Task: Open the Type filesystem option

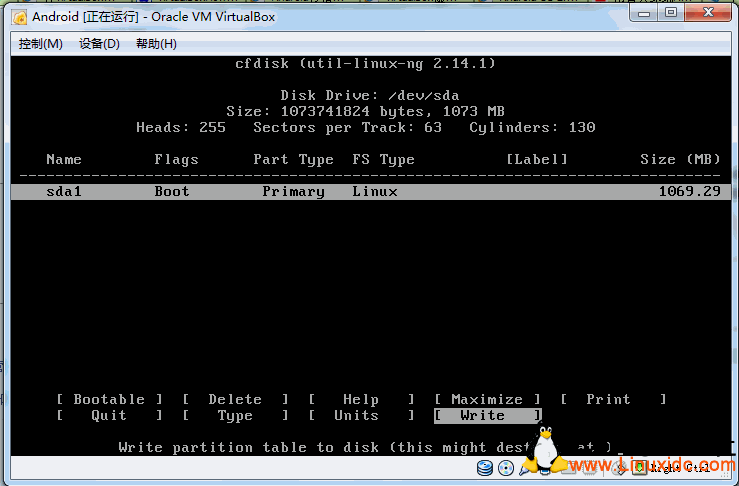Action: tap(235, 415)
